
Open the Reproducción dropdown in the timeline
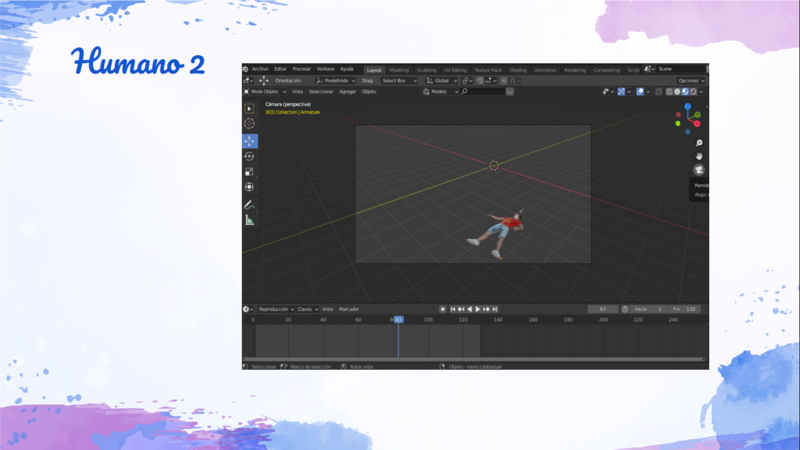(x=274, y=309)
